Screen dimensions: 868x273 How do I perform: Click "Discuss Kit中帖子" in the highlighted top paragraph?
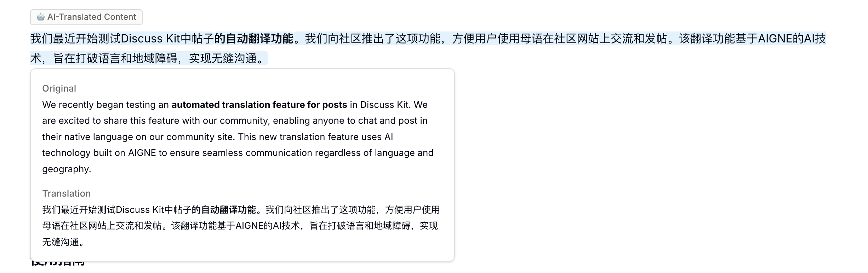[167, 39]
